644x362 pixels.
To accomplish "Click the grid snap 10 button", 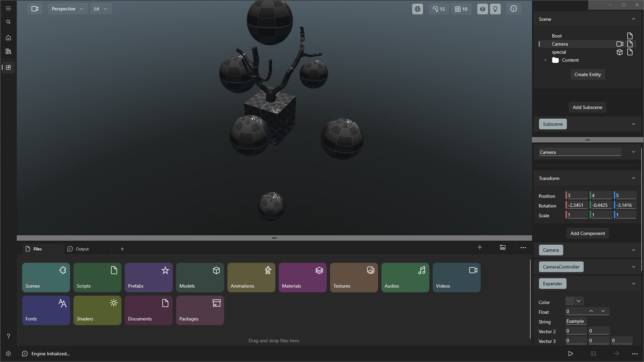I will [461, 9].
